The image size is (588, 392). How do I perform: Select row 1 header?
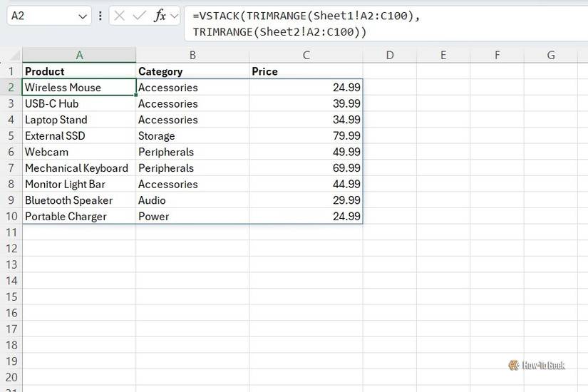pos(11,71)
